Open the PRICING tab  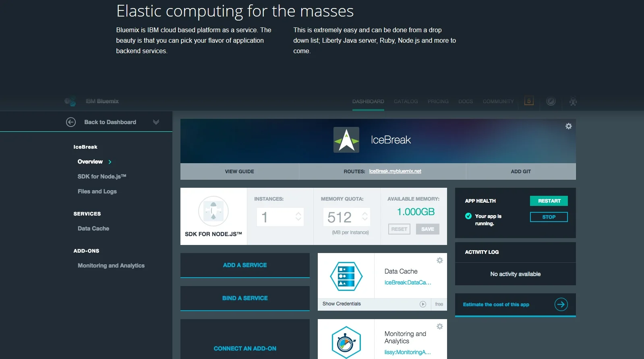pos(438,102)
